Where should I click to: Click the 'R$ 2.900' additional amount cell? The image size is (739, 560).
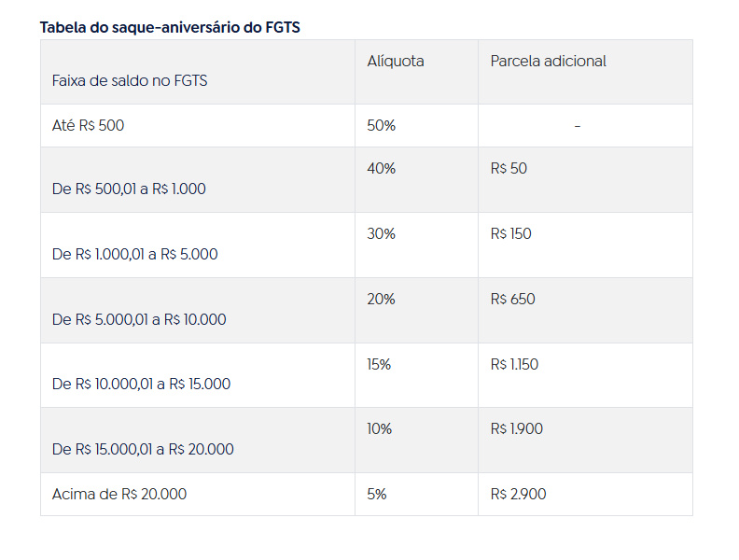tap(519, 495)
